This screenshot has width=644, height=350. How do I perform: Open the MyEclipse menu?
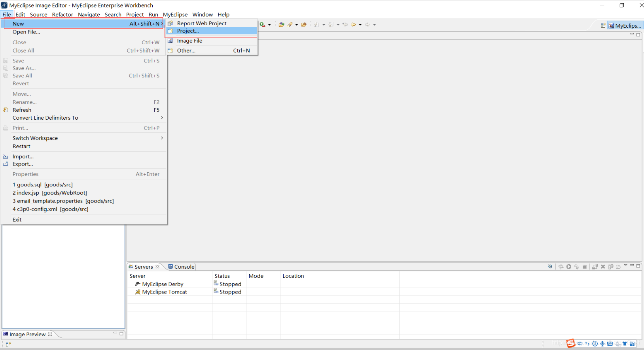[x=175, y=15]
